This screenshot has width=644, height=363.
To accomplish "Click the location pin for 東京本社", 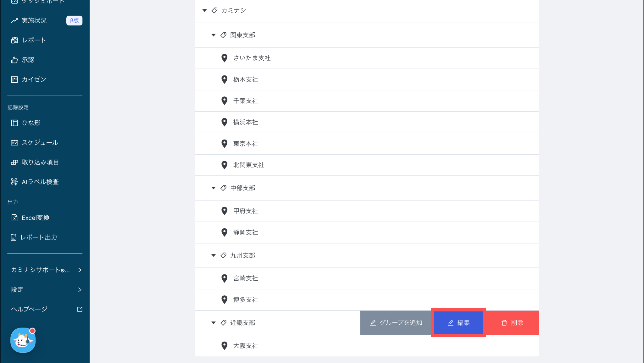I will [x=224, y=144].
